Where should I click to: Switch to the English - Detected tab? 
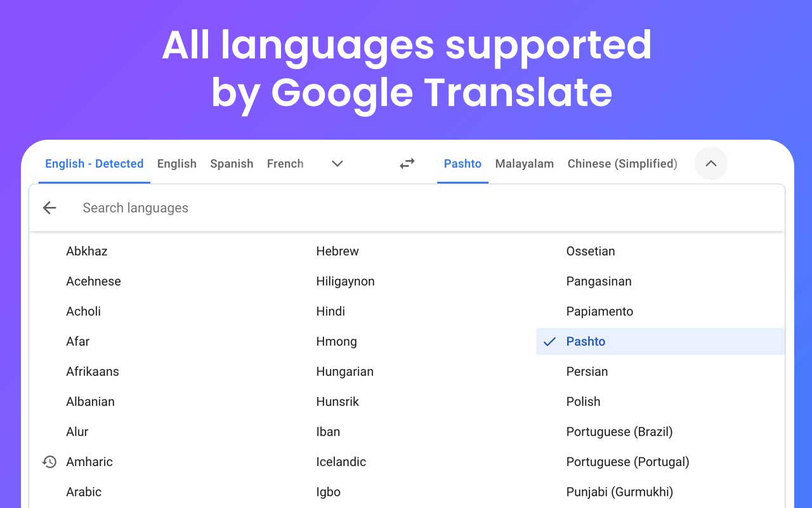coord(94,163)
